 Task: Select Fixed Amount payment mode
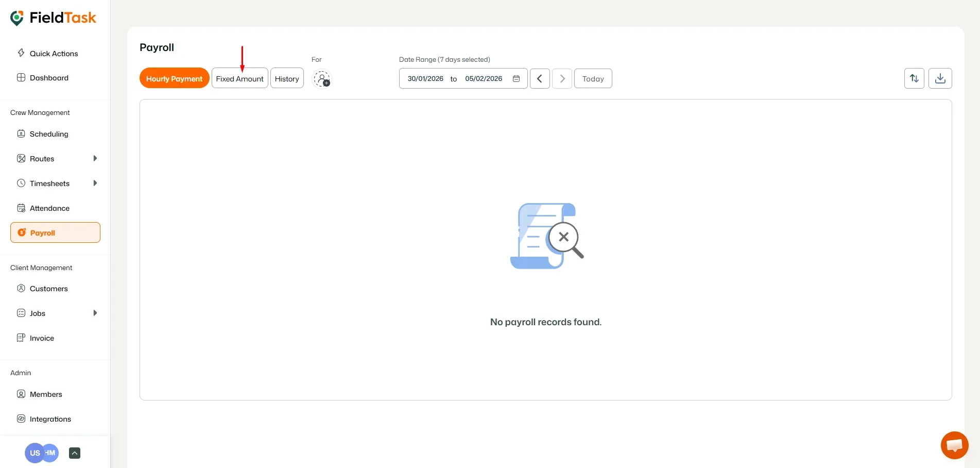(x=239, y=78)
